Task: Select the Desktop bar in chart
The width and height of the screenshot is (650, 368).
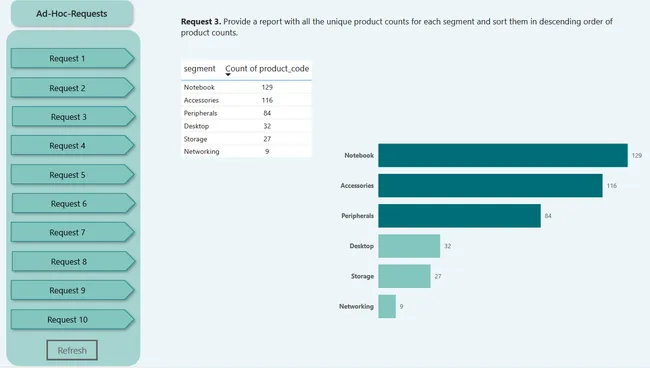Action: pyautogui.click(x=409, y=246)
